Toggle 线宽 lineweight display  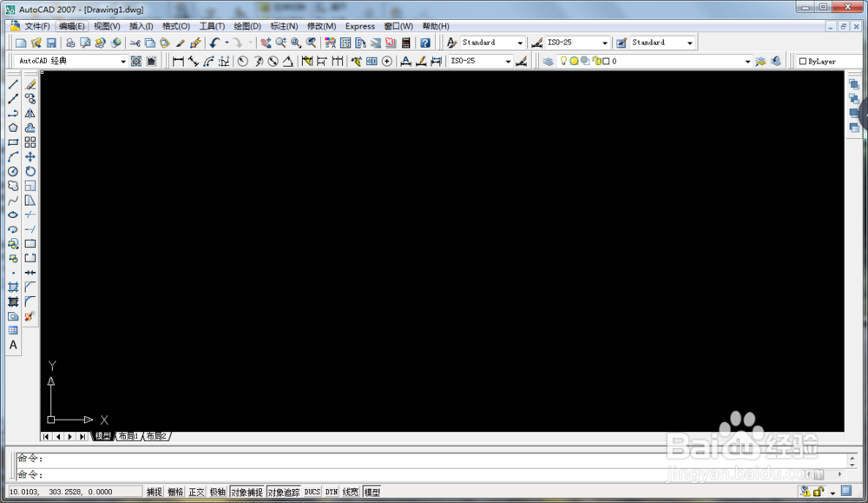pyautogui.click(x=351, y=492)
